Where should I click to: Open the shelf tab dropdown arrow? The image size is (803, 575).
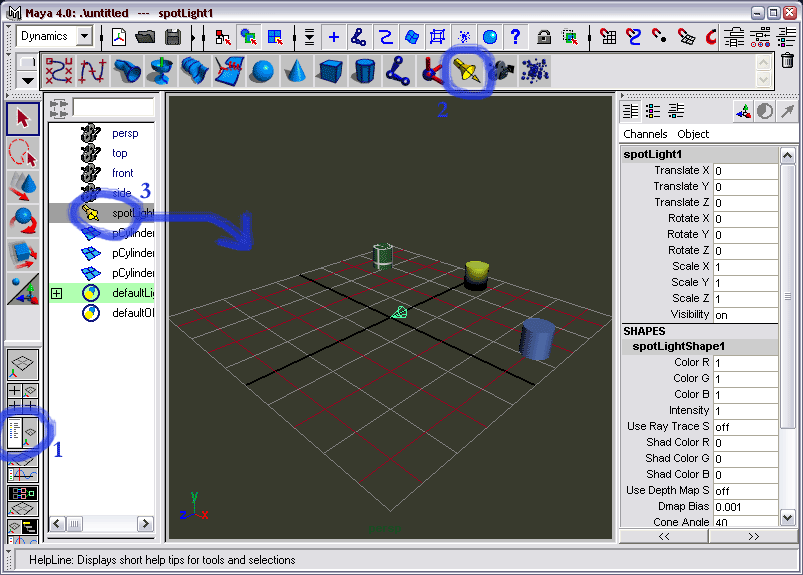click(x=28, y=79)
